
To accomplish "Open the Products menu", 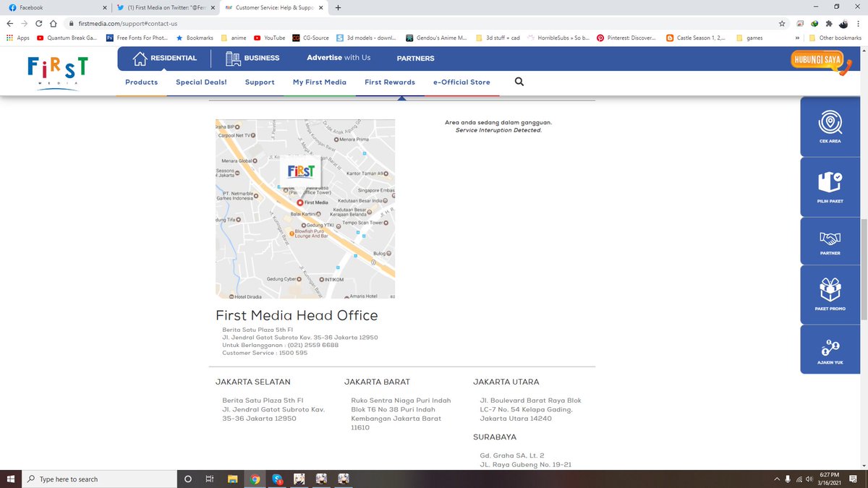I will click(x=141, y=82).
